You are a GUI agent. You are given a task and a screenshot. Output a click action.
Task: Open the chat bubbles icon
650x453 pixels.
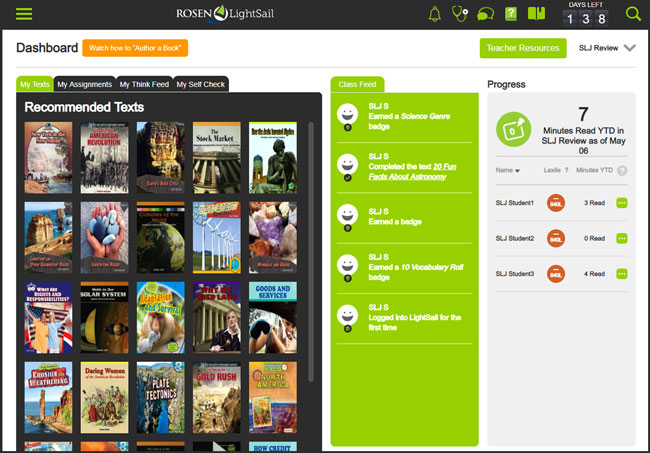[485, 14]
